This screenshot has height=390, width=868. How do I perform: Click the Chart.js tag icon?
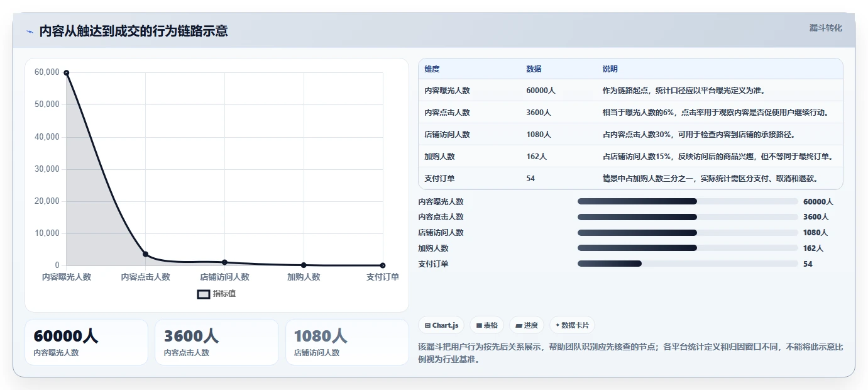tap(427, 325)
